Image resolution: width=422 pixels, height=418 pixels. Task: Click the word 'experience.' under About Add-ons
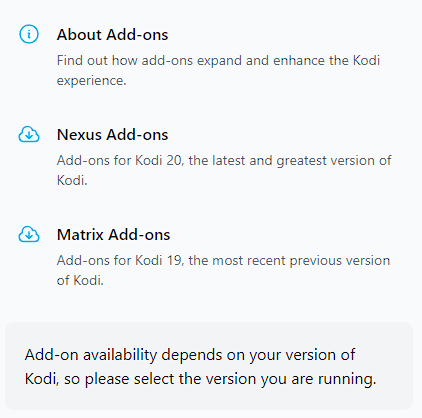[x=91, y=81]
